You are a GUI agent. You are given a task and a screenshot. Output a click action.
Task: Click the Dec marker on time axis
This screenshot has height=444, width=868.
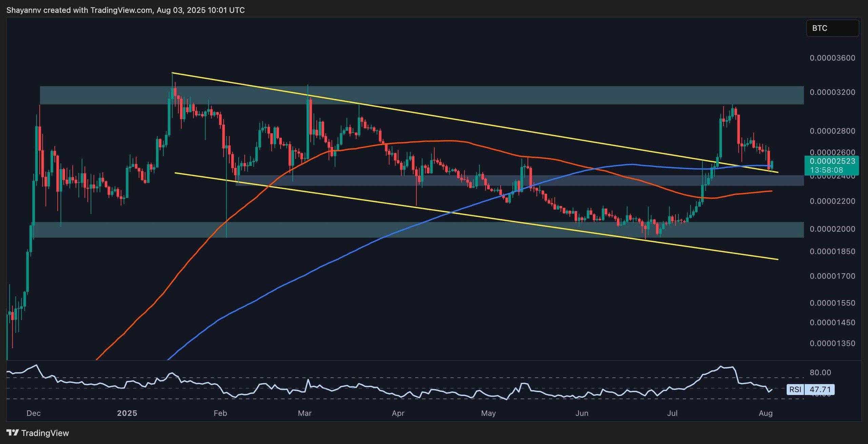pos(34,413)
